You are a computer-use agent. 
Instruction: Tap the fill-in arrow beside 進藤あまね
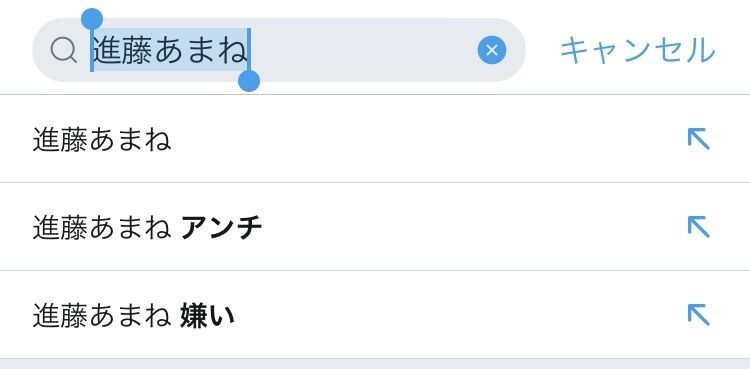698,139
